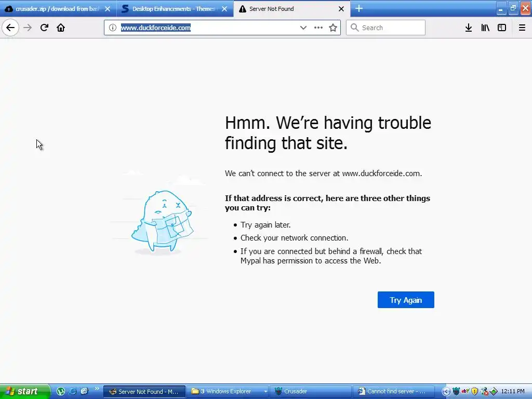Switch to Crusader in the taskbar
This screenshot has height=399, width=532.
coord(311,392)
